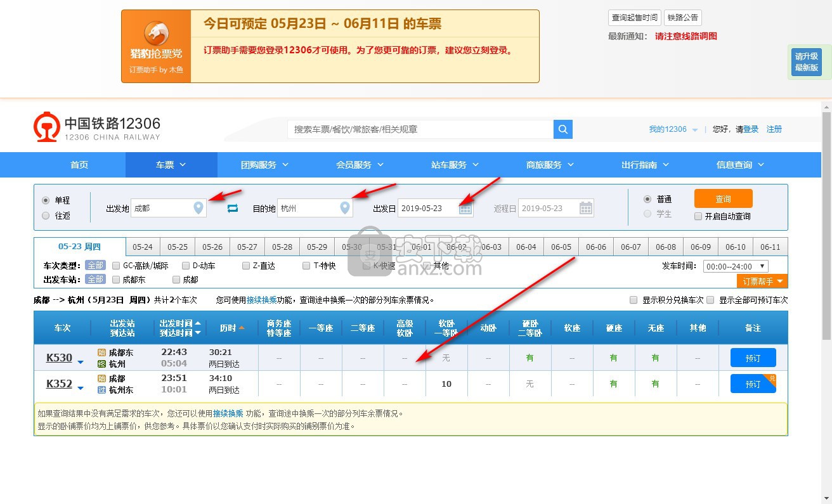Switch to the 06-04 date tab
Image resolution: width=832 pixels, height=504 pixels.
pyautogui.click(x=526, y=247)
